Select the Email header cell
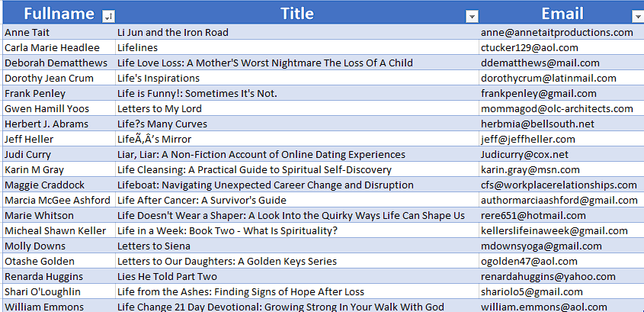The width and height of the screenshot is (644, 312). pyautogui.click(x=562, y=13)
